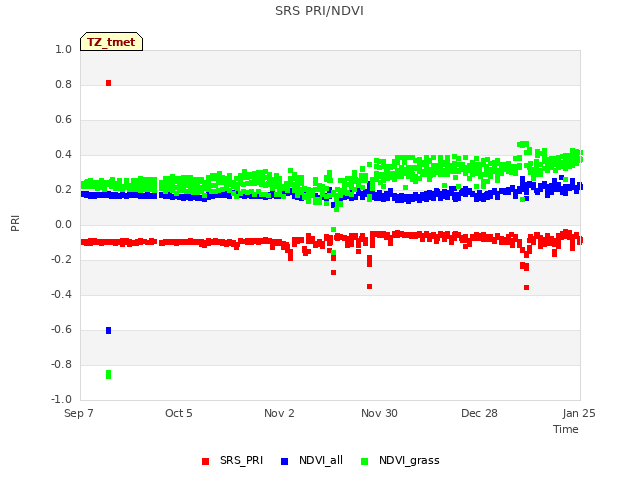Click the SRS PRI/NDVI chart title
Screen dimensions: 640x480
[x=319, y=11]
